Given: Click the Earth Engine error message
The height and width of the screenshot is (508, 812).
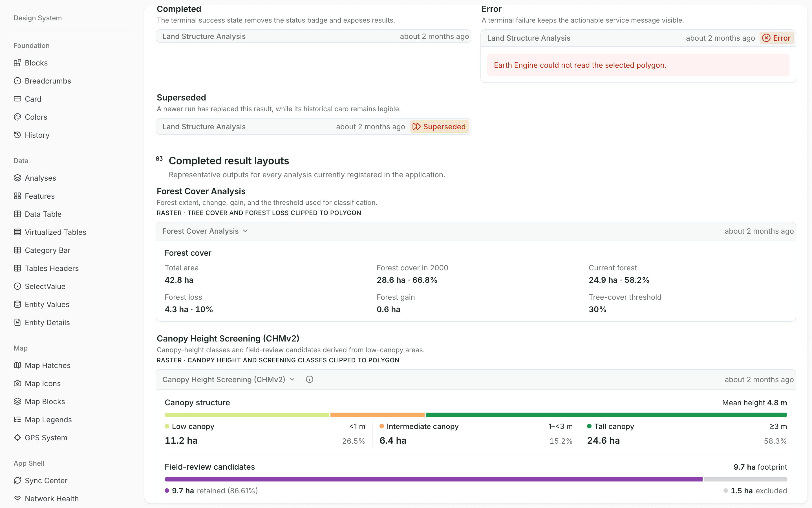Looking at the screenshot, I should click(638, 65).
